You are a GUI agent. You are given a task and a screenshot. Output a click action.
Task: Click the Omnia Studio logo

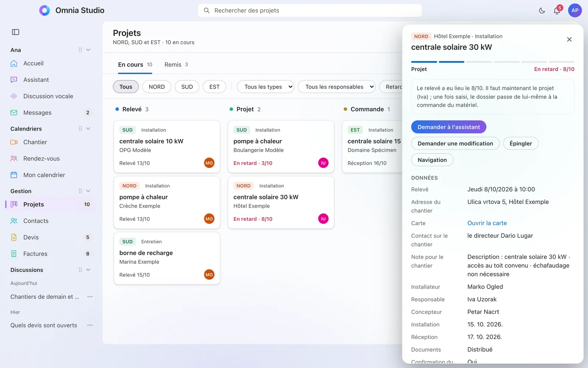44,10
